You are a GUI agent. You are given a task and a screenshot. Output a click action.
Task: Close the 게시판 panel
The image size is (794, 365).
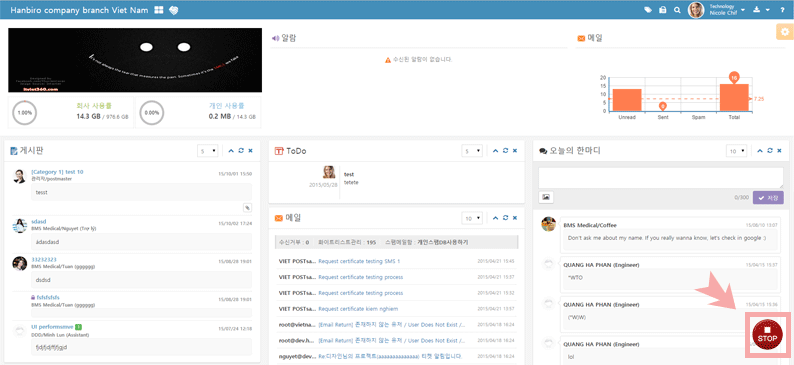click(x=251, y=150)
